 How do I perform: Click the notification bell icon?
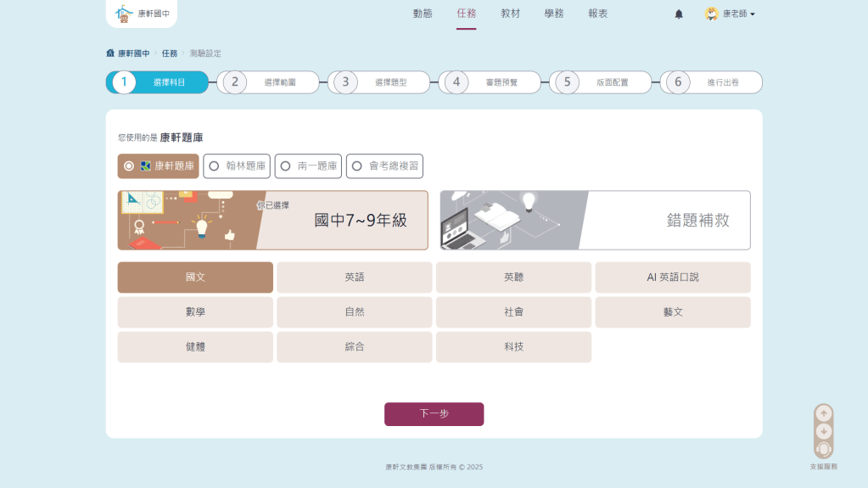point(679,14)
